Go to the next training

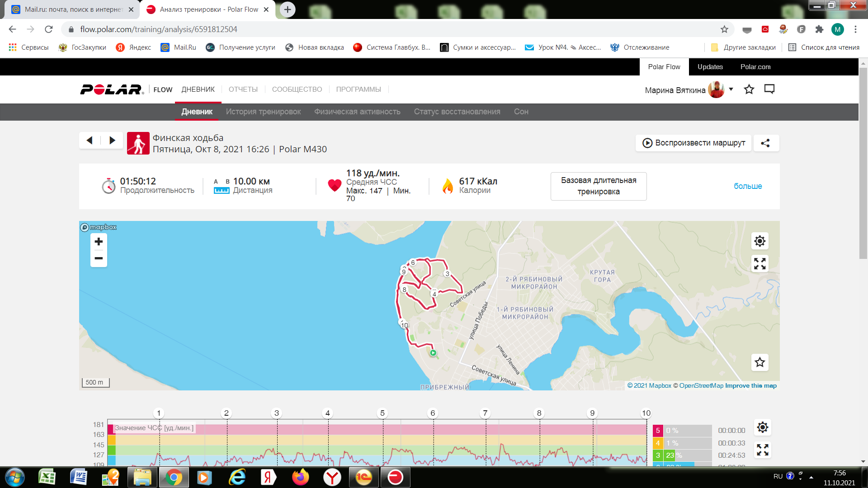(x=112, y=140)
